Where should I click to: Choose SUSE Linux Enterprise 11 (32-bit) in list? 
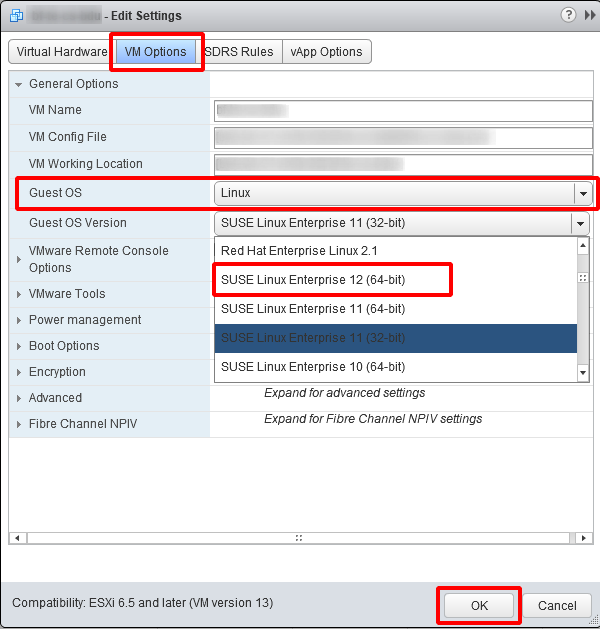pyautogui.click(x=395, y=338)
